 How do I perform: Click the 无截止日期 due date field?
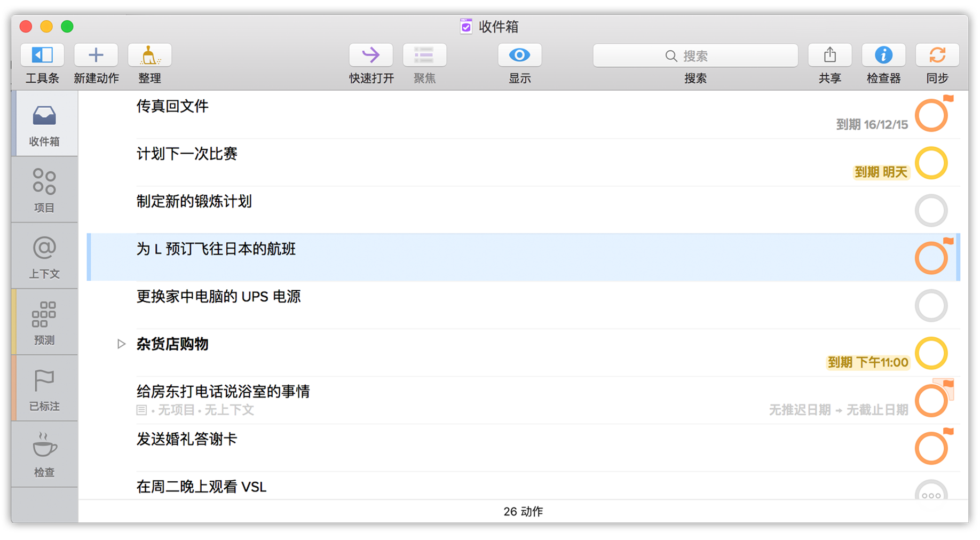pos(877,410)
